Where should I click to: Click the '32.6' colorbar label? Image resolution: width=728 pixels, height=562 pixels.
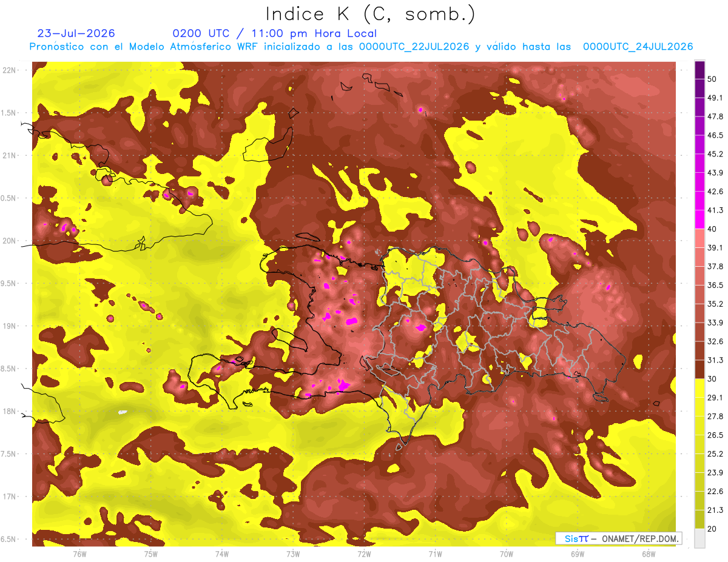[x=715, y=341]
